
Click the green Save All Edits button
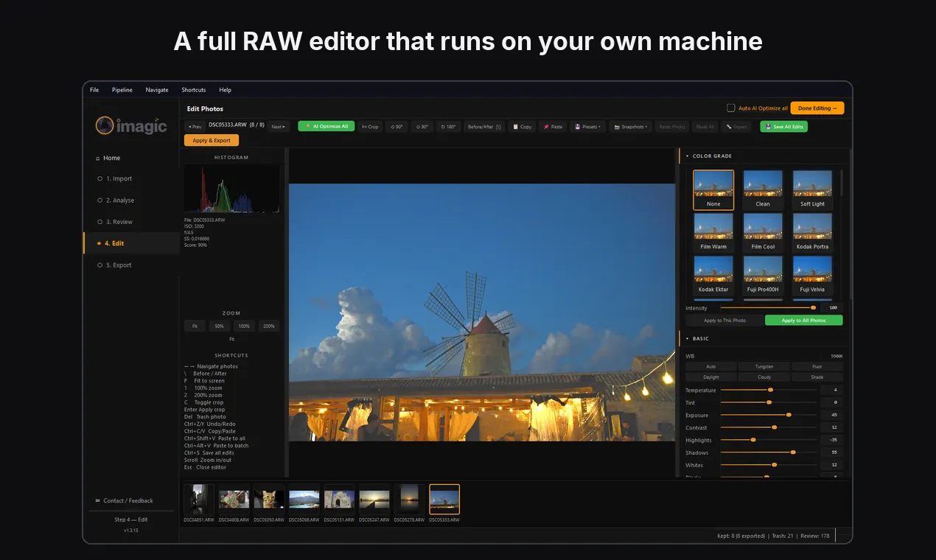pyautogui.click(x=783, y=127)
